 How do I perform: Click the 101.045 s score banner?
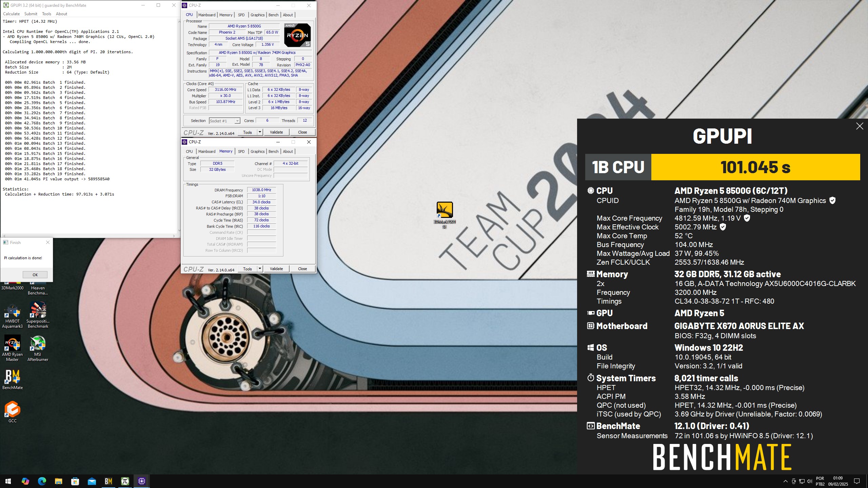tap(755, 167)
